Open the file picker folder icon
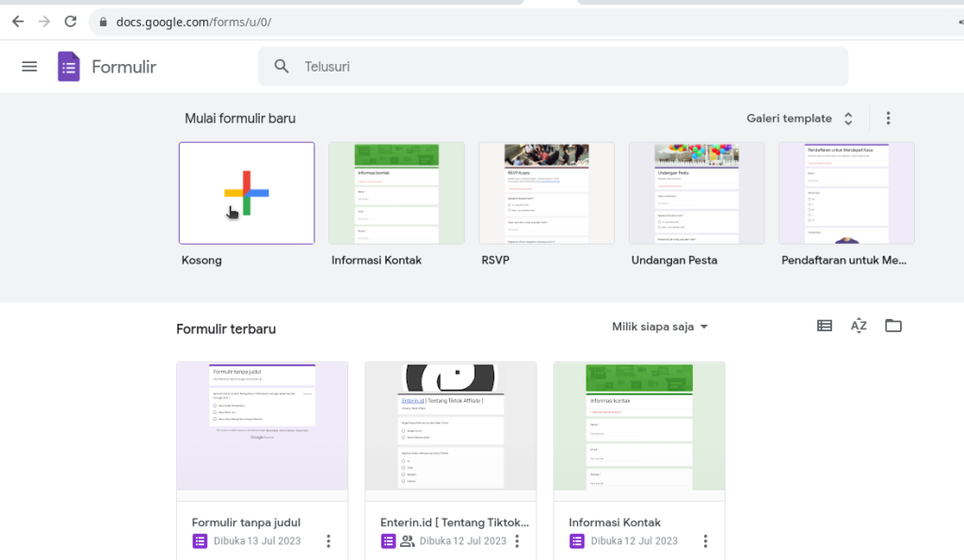The image size is (964, 560). pos(892,325)
